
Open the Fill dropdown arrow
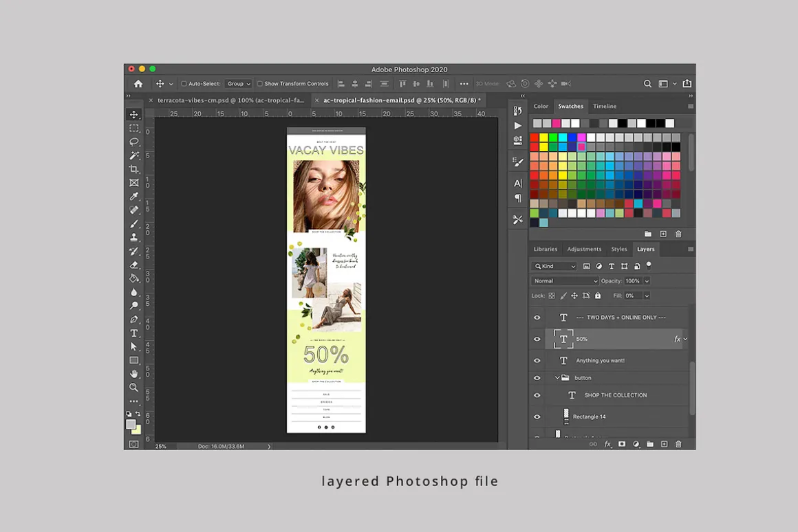point(647,296)
